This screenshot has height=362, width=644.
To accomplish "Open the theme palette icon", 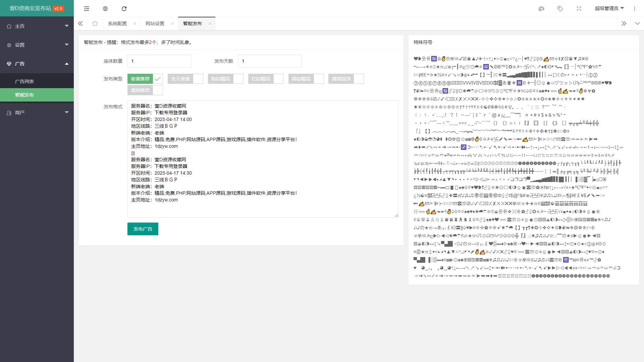I will pos(541,9).
